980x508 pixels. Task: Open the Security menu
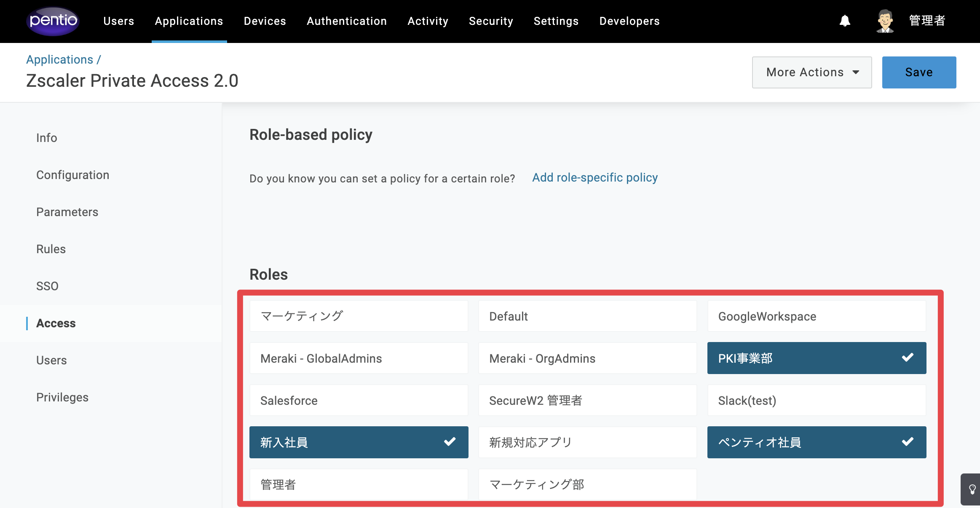coord(491,21)
